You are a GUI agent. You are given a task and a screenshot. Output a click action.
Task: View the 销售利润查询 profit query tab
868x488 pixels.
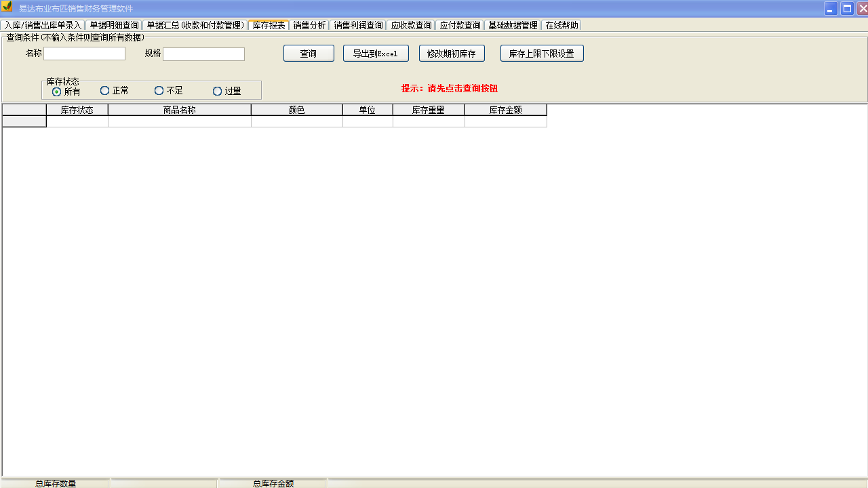click(x=357, y=25)
